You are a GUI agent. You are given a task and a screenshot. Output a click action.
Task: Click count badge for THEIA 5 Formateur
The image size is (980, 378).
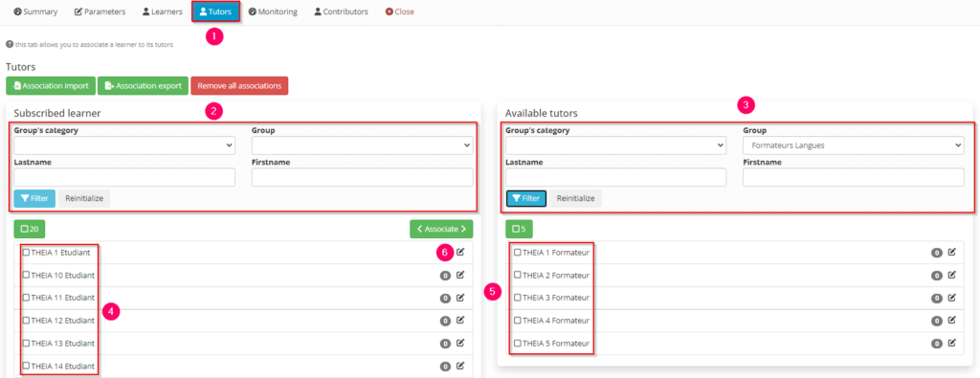936,344
